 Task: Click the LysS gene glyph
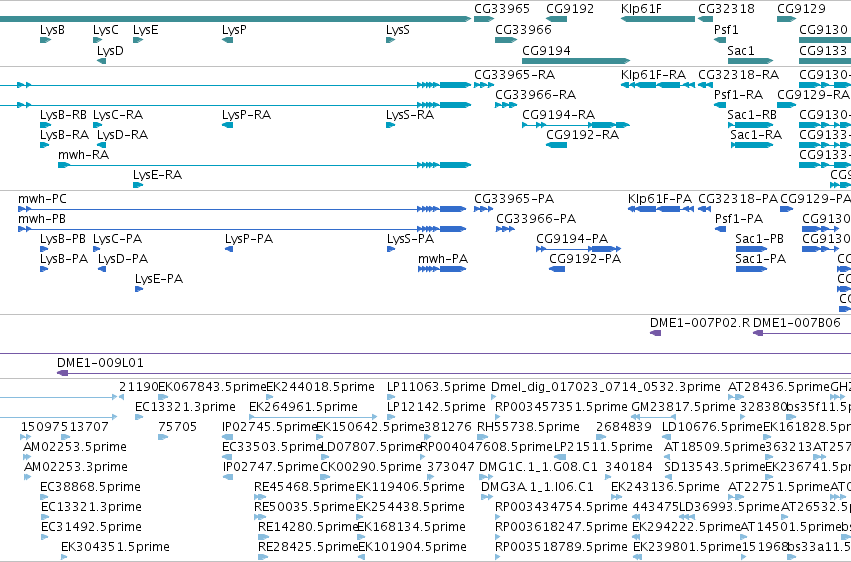(390, 40)
